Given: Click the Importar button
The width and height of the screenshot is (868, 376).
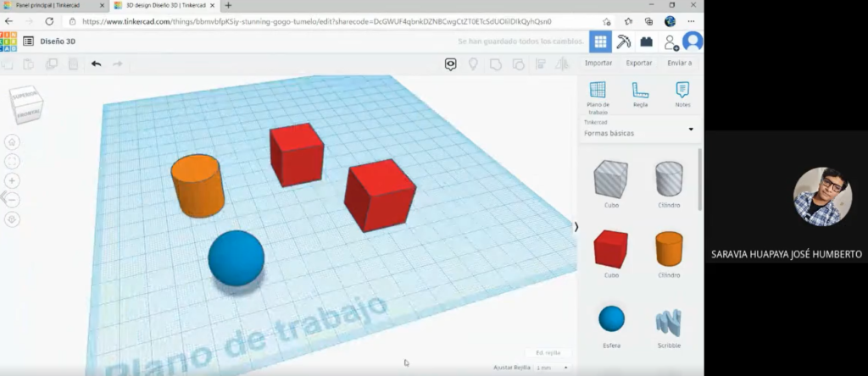Looking at the screenshot, I should coord(598,63).
